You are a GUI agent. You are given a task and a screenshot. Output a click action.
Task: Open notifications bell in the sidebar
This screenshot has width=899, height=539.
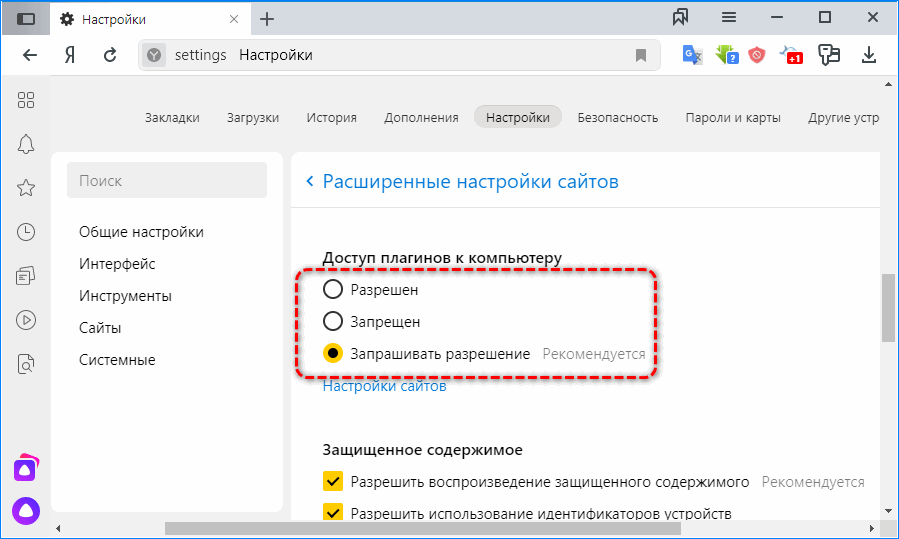point(26,144)
